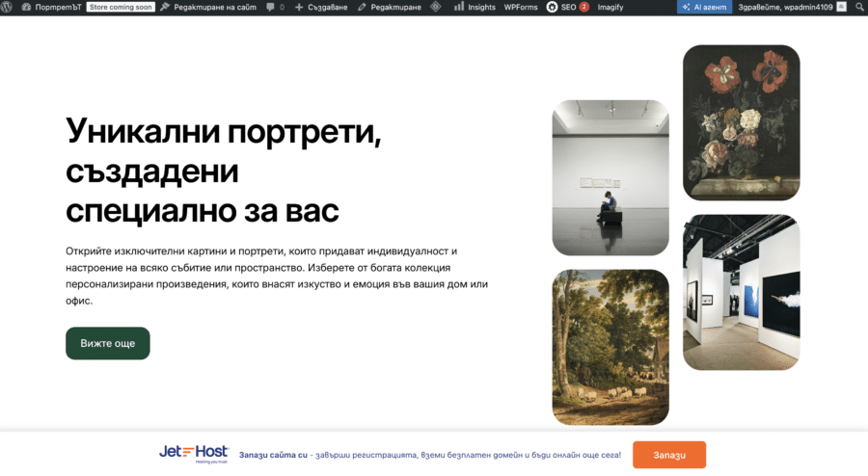This screenshot has width=868, height=476.
Task: Click the floral still life painting thumbnail
Action: [x=741, y=122]
